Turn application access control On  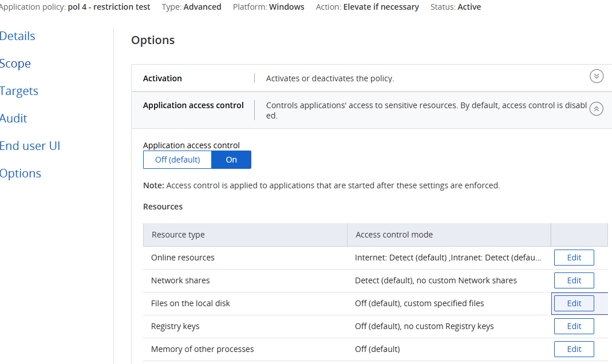pyautogui.click(x=231, y=160)
